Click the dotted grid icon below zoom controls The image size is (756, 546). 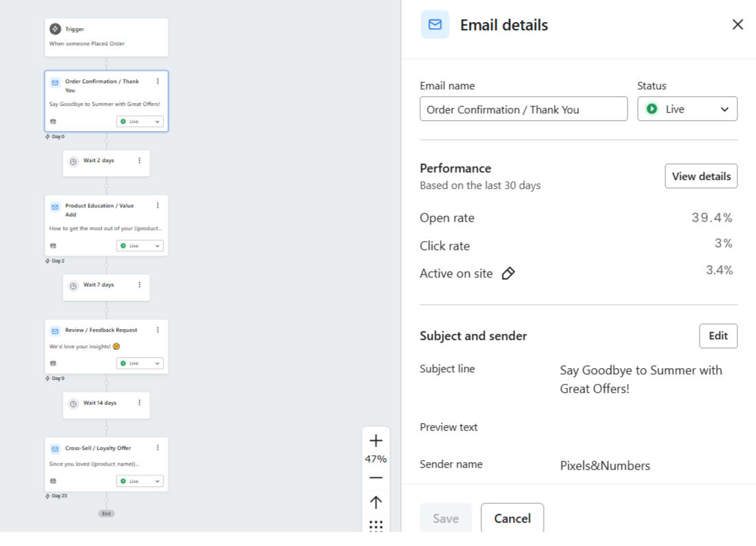[x=376, y=525]
